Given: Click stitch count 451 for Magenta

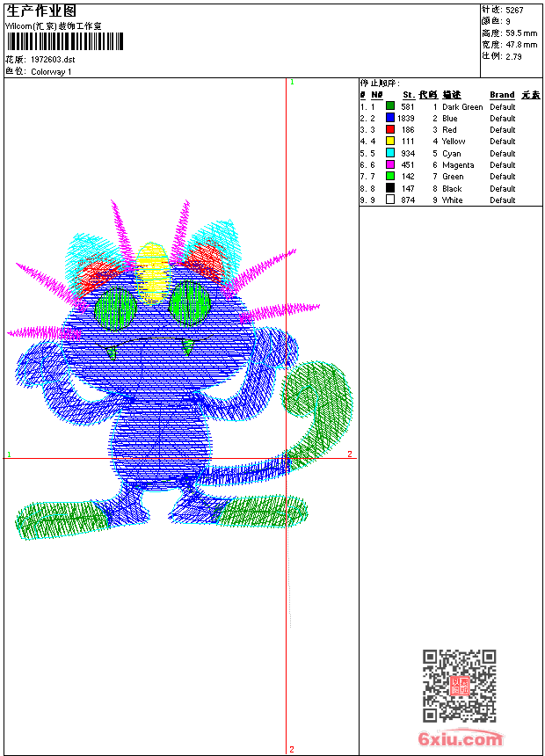Looking at the screenshot, I should 408,165.
